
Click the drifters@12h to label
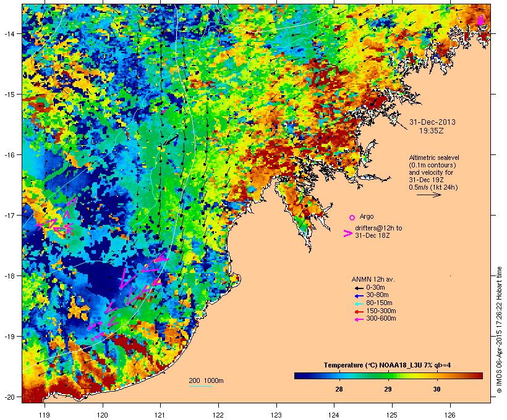pos(378,228)
